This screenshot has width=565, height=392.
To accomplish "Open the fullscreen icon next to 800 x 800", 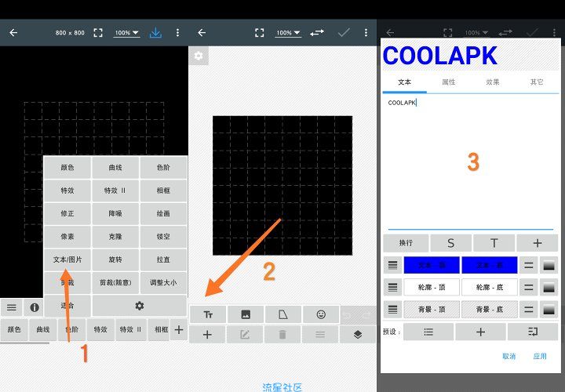I will (x=98, y=33).
